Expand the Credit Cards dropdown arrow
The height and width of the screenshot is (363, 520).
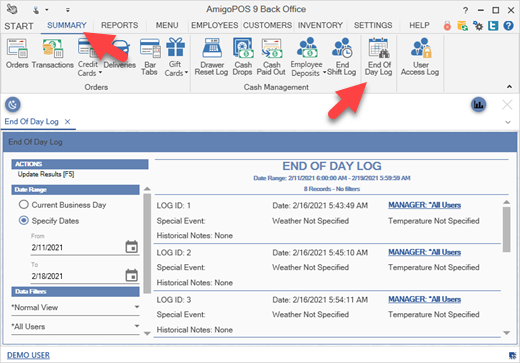100,72
